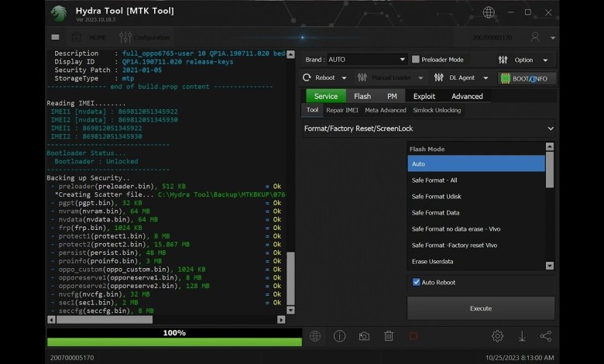Select Safe Format Data option
Screen dimensions: 604x364
click(476, 212)
